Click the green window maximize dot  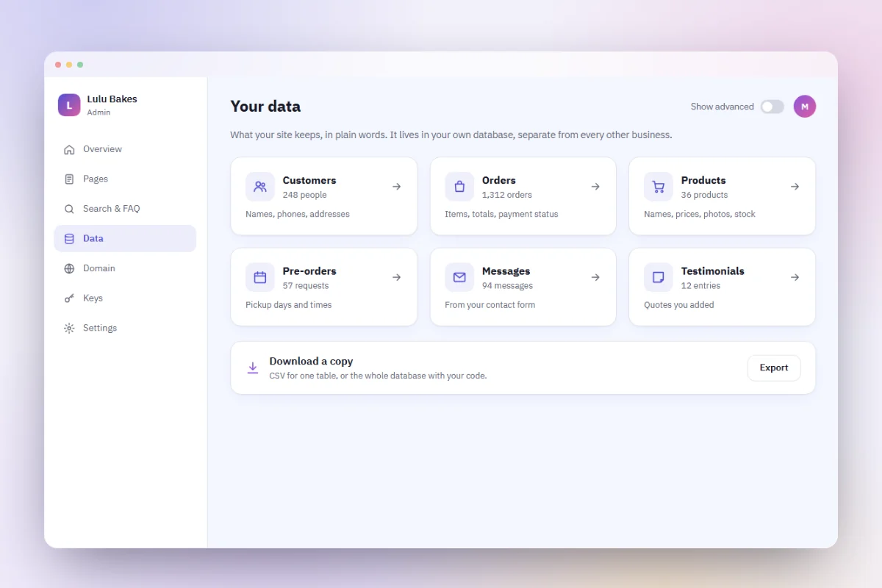coord(80,65)
